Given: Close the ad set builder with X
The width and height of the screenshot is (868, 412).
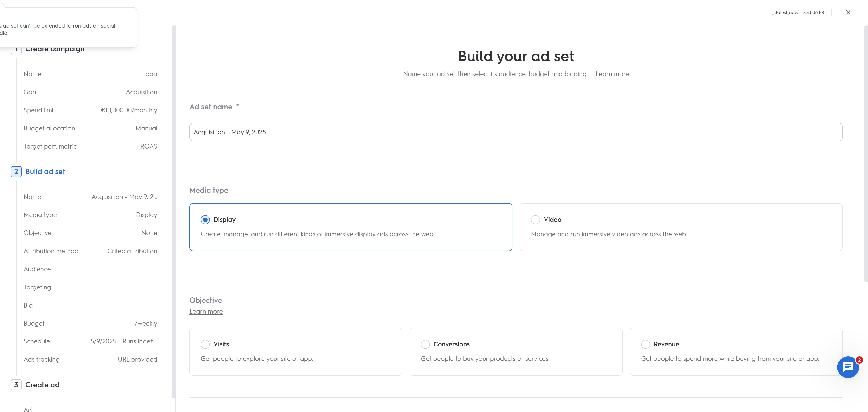Looking at the screenshot, I should point(848,12).
